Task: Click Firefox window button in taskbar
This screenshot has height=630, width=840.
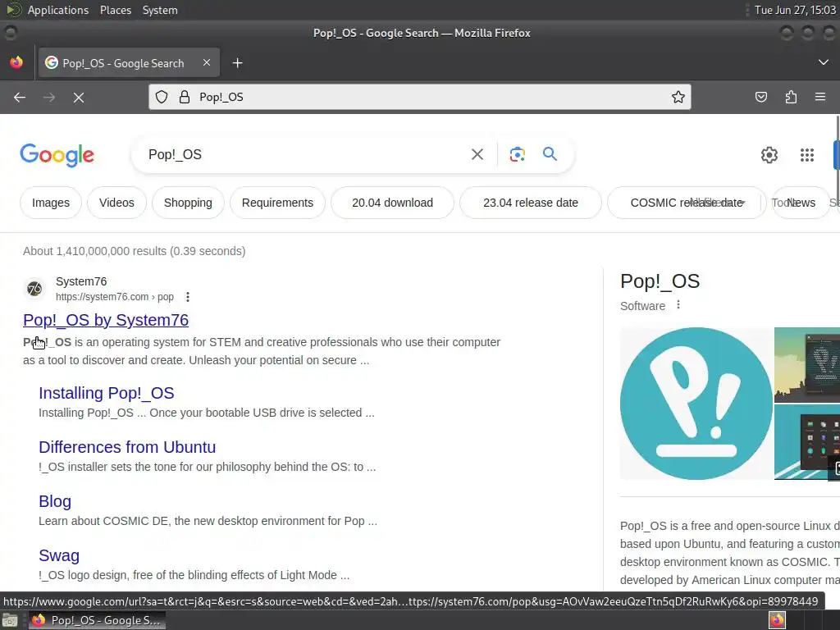Action: pyautogui.click(x=97, y=620)
